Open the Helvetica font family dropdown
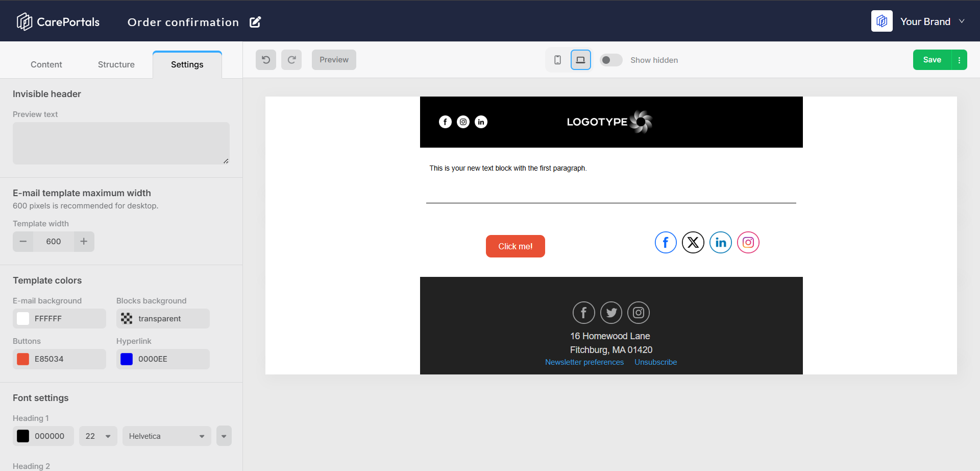Screen dimensions: 980x471 [x=167, y=436]
